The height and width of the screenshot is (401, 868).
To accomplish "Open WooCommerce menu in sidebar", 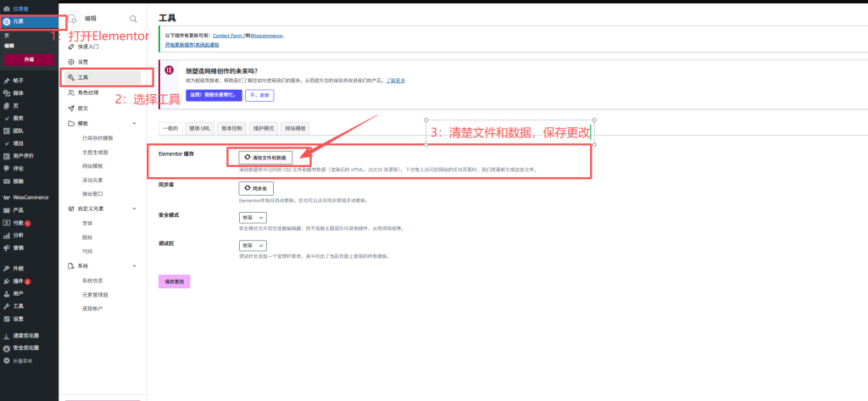I will point(31,198).
